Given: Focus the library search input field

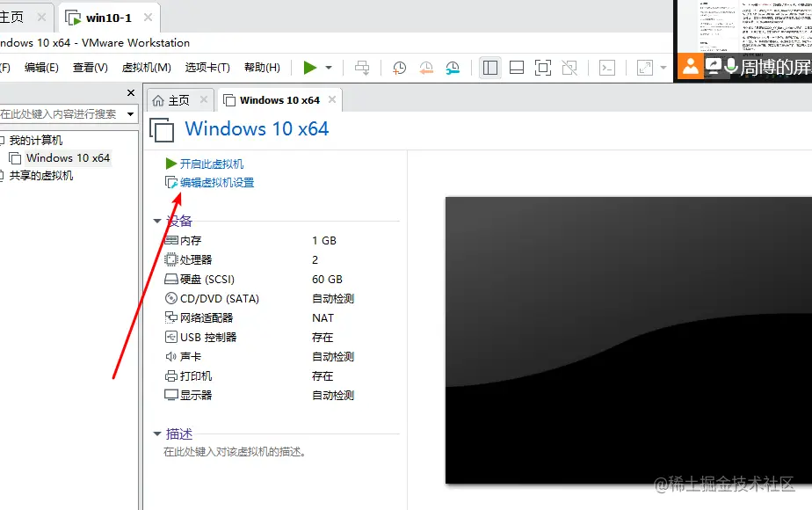Looking at the screenshot, I should pos(62,114).
